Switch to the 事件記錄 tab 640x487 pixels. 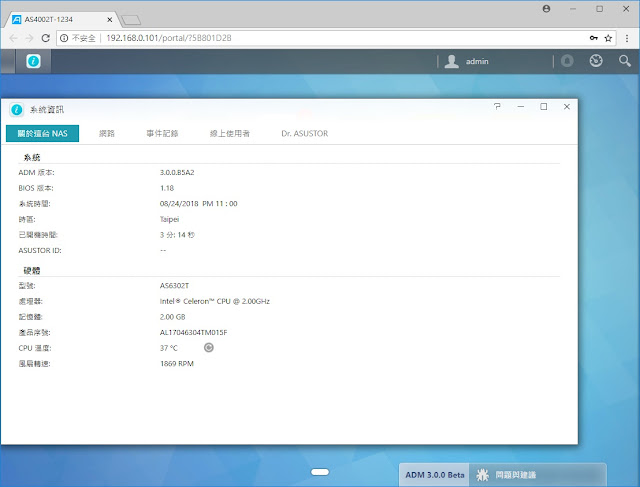click(x=162, y=133)
